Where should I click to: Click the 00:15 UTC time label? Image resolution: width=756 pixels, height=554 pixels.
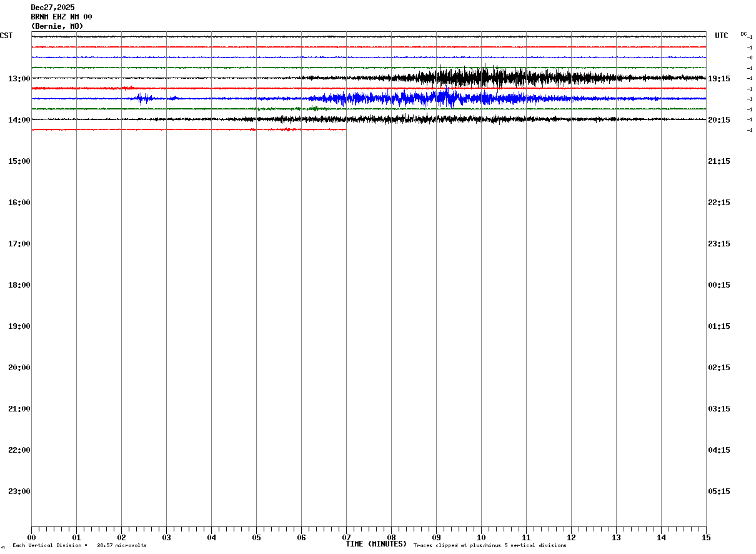[x=719, y=285]
